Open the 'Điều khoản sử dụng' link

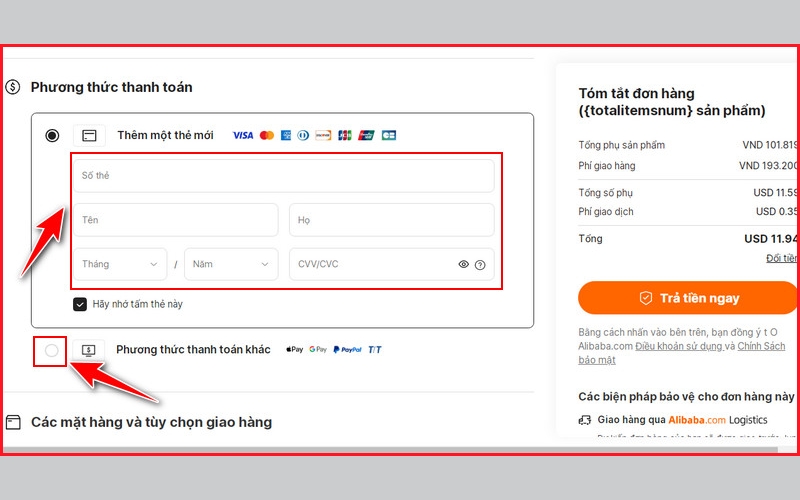[679, 346]
